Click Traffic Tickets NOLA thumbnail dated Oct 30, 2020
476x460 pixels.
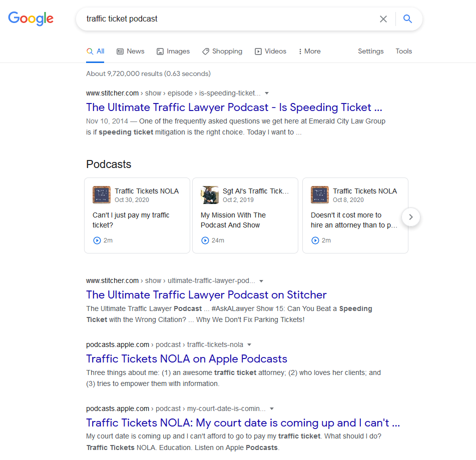pos(102,194)
